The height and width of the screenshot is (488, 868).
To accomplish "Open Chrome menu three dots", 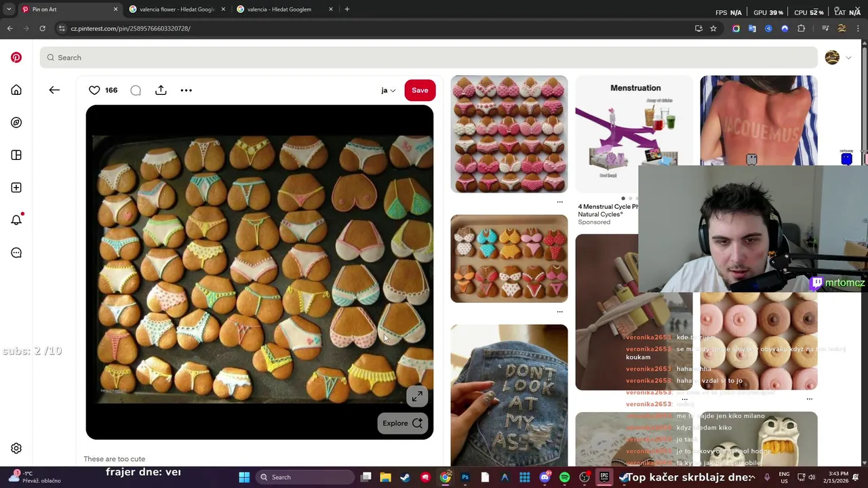I will (x=858, y=28).
